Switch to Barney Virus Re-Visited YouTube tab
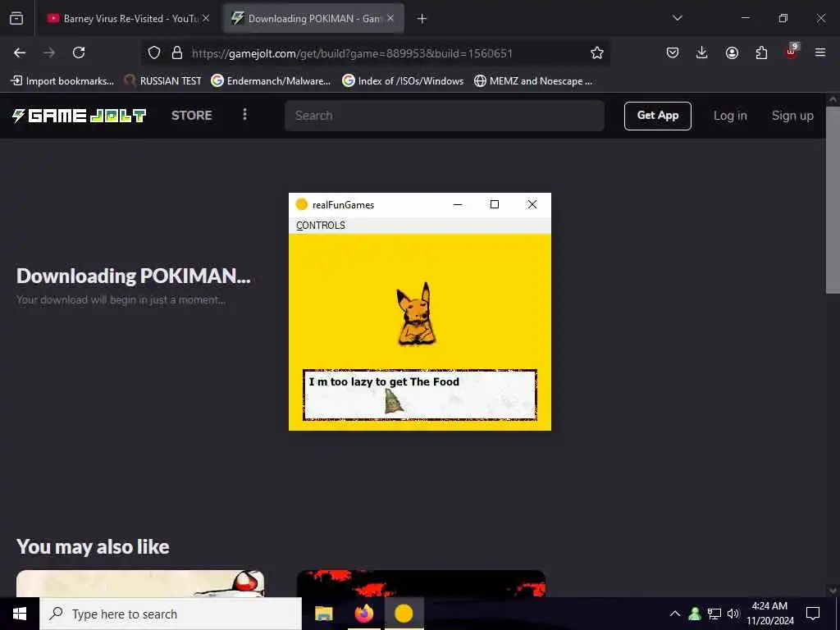 (129, 18)
